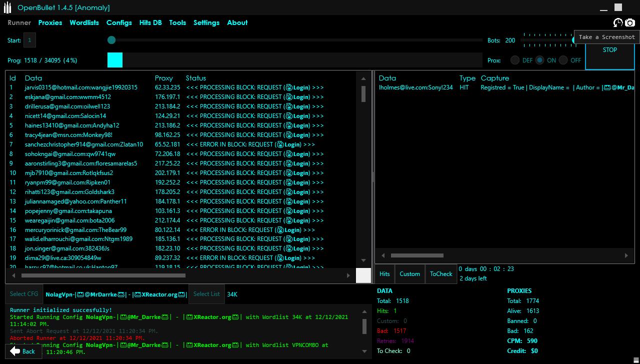Click the ERROR IN BLOCK status on bot 19
The height and width of the screenshot is (364, 640).
[250, 258]
